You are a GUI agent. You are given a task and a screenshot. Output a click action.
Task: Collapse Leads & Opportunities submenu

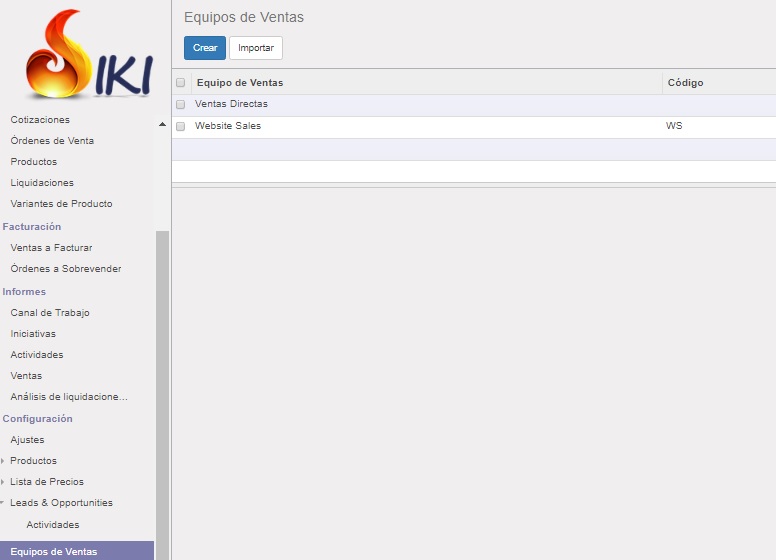tap(60, 503)
